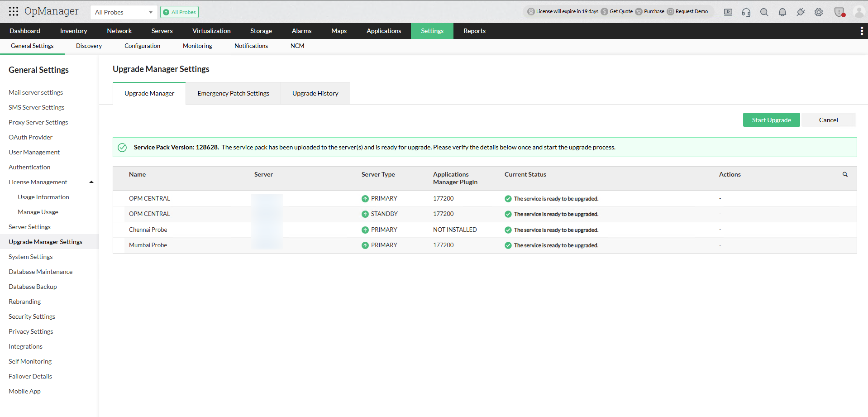Open the Applications menu

click(384, 31)
